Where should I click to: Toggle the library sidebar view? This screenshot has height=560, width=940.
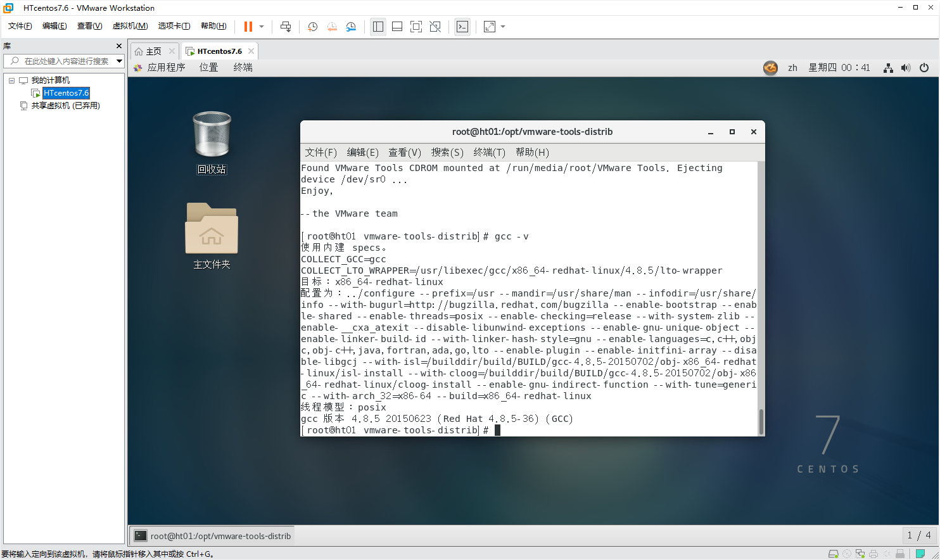pyautogui.click(x=378, y=27)
